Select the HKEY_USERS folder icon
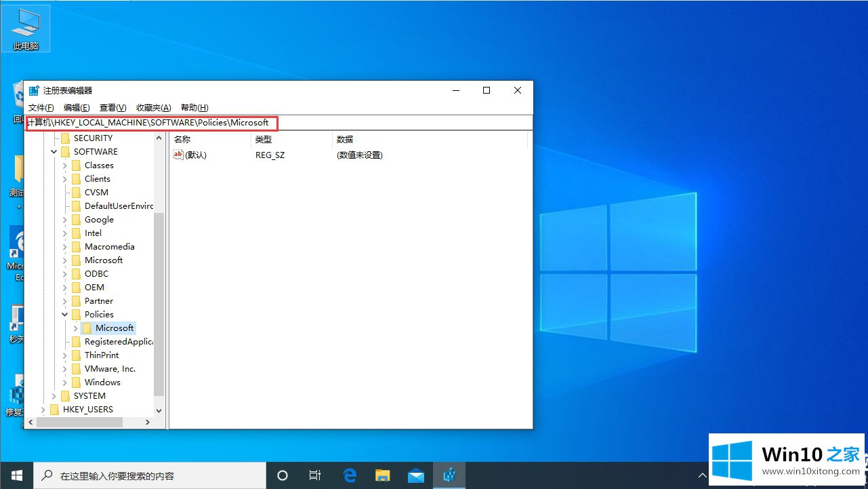The width and height of the screenshot is (868, 489). coord(54,409)
